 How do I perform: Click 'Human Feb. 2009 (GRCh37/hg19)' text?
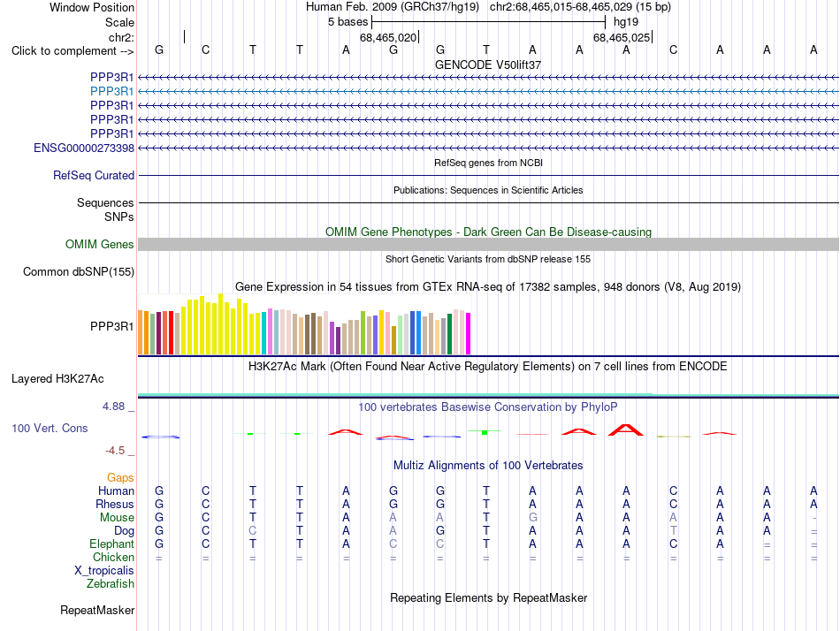tap(392, 7)
